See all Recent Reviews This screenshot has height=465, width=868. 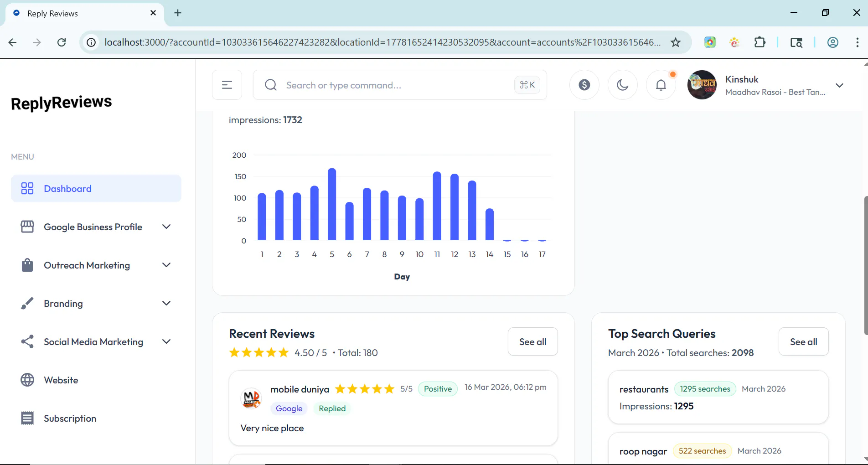(532, 341)
